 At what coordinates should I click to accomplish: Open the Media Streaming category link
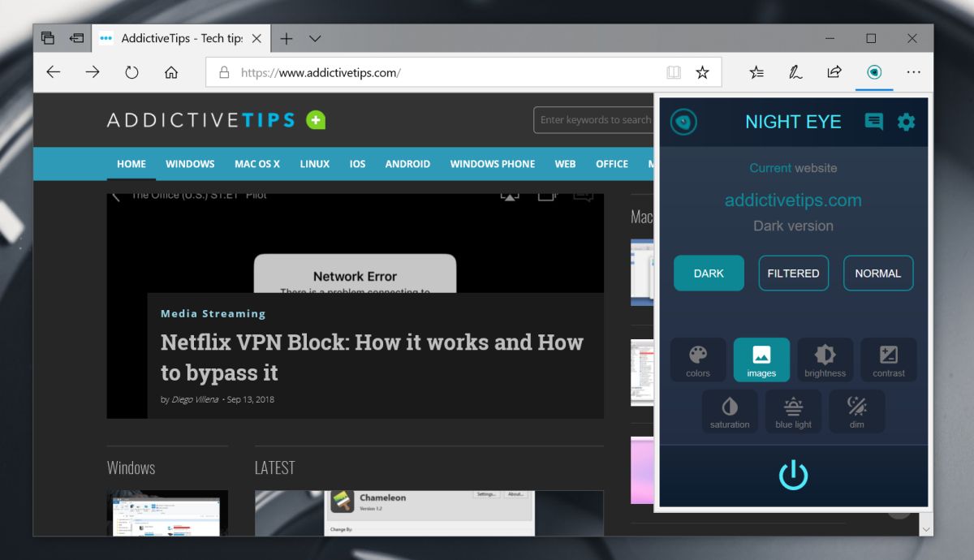click(x=213, y=313)
